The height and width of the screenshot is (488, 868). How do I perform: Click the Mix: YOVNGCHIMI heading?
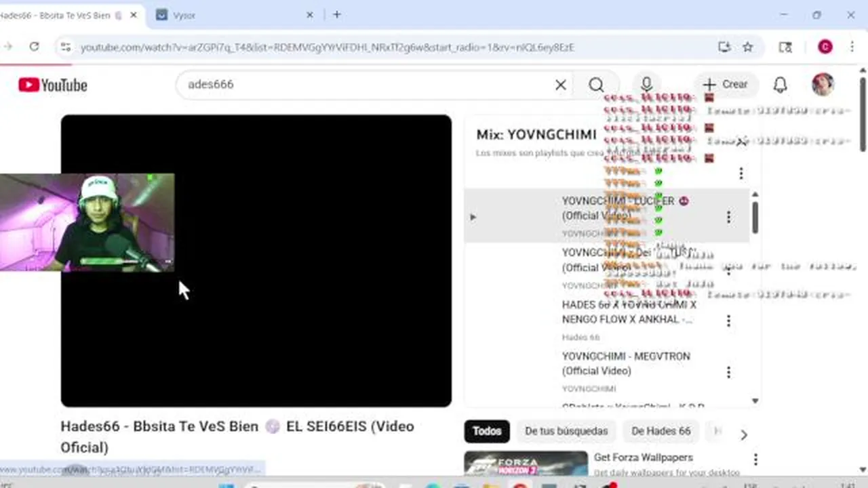(536, 134)
